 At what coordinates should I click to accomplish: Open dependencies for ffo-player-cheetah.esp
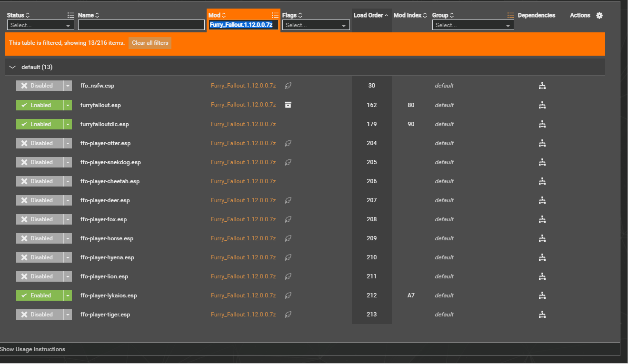[x=542, y=181]
